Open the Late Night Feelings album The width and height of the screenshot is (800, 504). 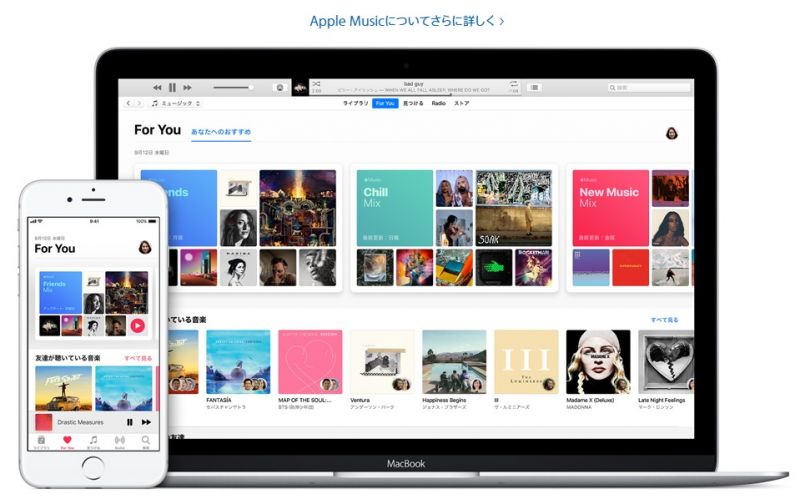(x=666, y=362)
